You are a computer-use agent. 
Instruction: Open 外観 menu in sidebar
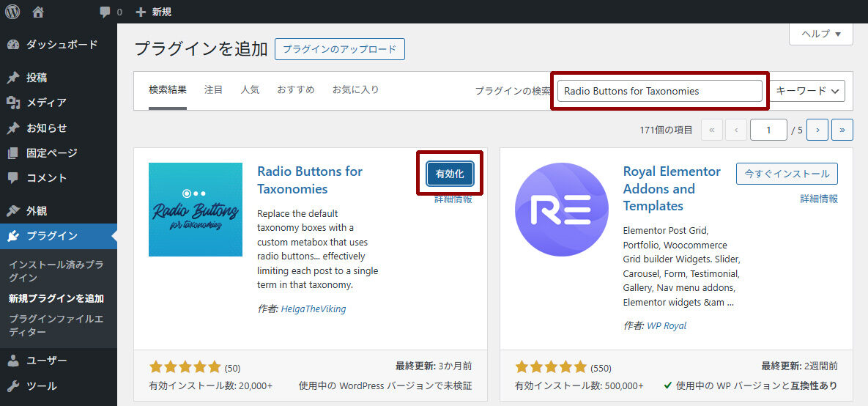[x=59, y=210]
